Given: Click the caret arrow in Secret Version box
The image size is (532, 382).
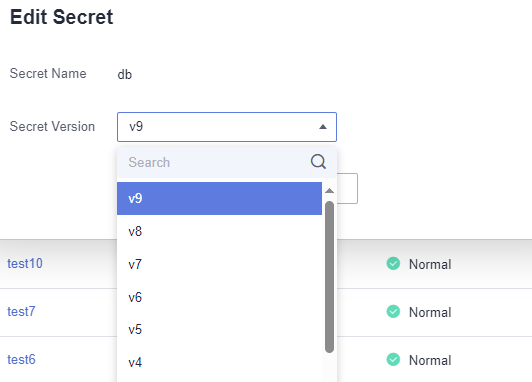Looking at the screenshot, I should click(323, 127).
